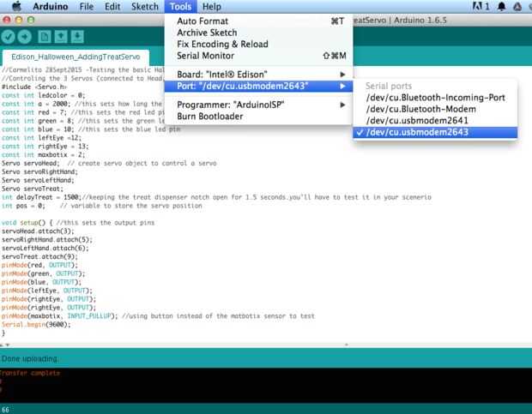532x414 pixels.
Task: Click the 'void setup()' code line
Action: (78, 223)
